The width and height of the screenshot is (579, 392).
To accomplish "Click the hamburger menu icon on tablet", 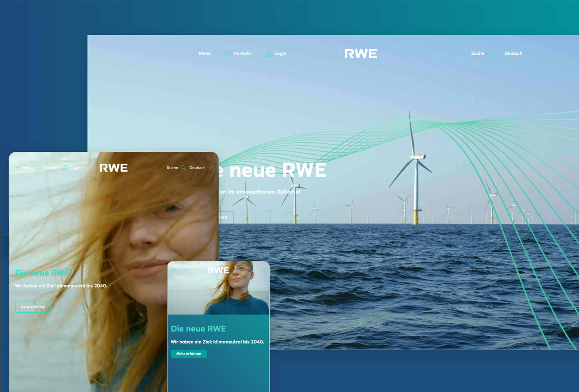I will [x=17, y=167].
